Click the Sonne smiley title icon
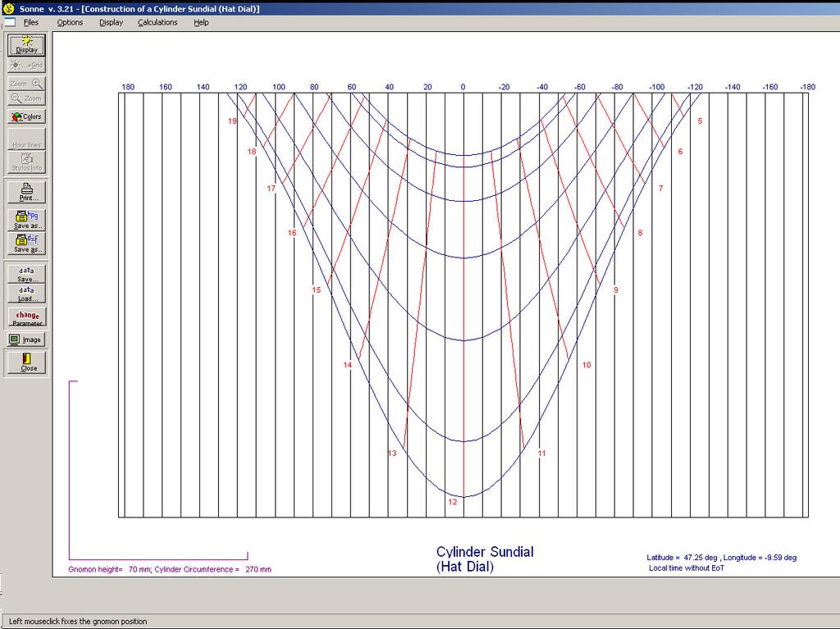Image resolution: width=840 pixels, height=629 pixels. pyautogui.click(x=8, y=8)
